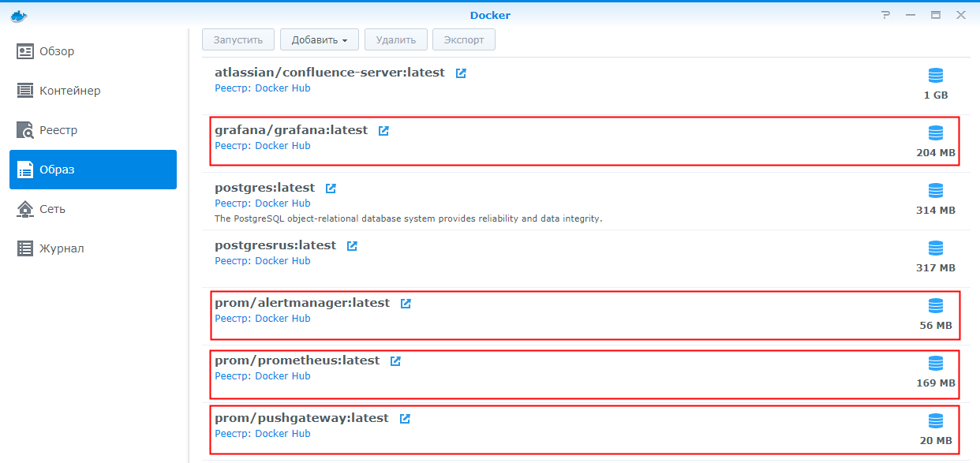Screen dimensions: 980x463
Task: Click external link icon beside prom/alertmanager:latest
Action: [x=406, y=304]
